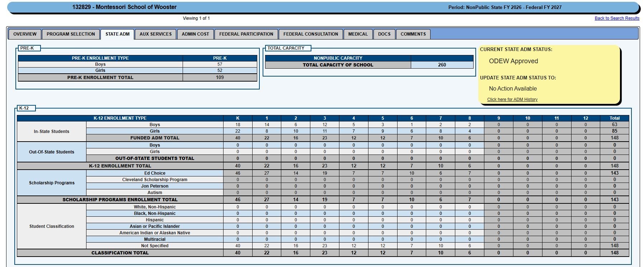Viewport: 644px width, 267px height.
Task: Follow the Back to Search Results link
Action: [617, 18]
